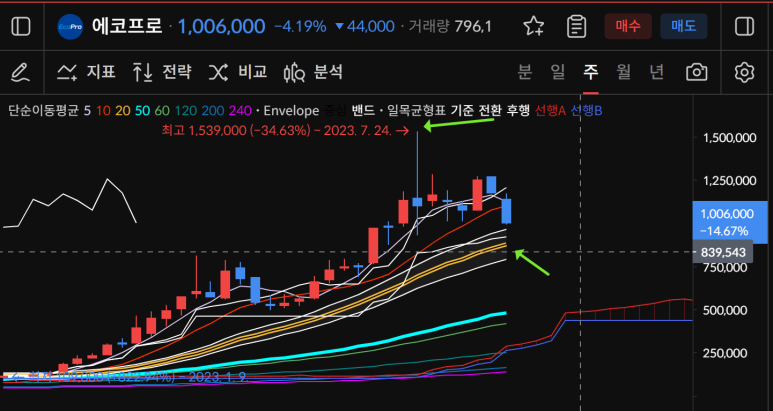Toggle the right sidebar panel icon
The image size is (773, 411).
[x=744, y=26]
